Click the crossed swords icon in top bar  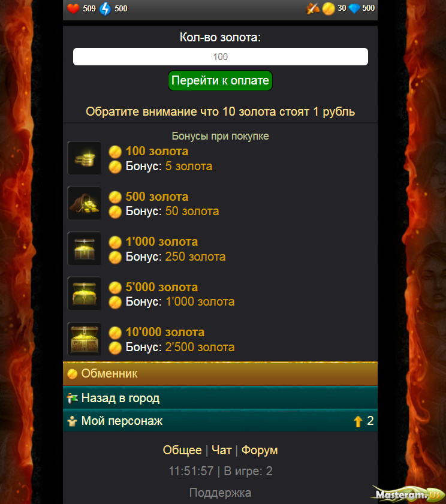point(312,8)
